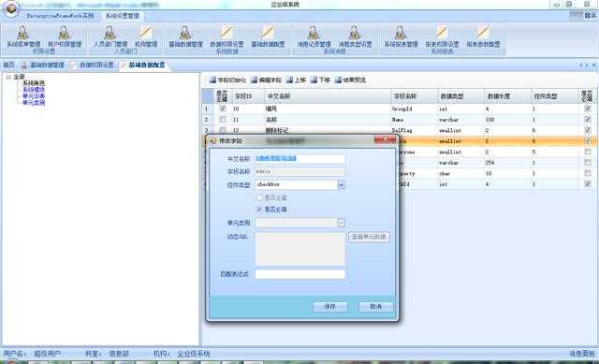599x364 pixels.
Task: Click the 匹配表达式 input field
Action: click(300, 274)
